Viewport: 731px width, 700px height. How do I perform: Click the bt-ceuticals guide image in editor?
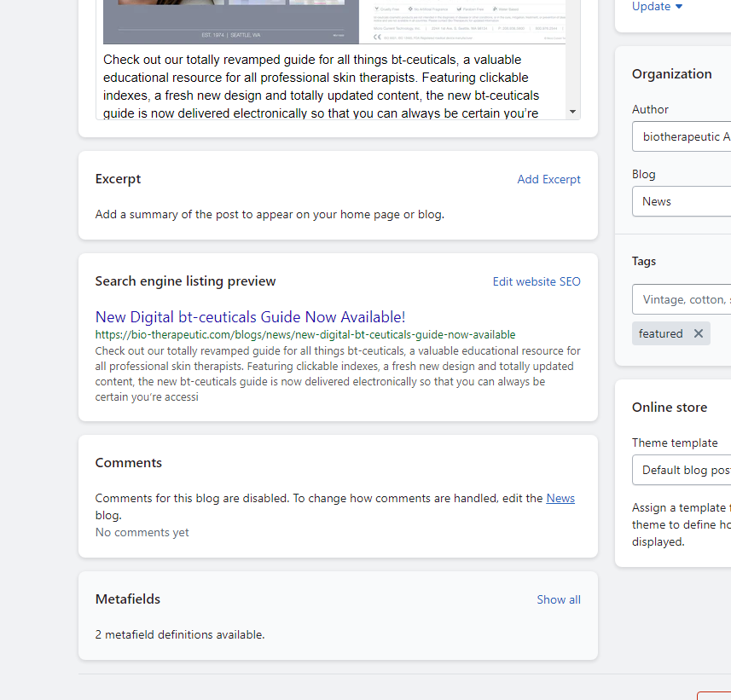334,22
